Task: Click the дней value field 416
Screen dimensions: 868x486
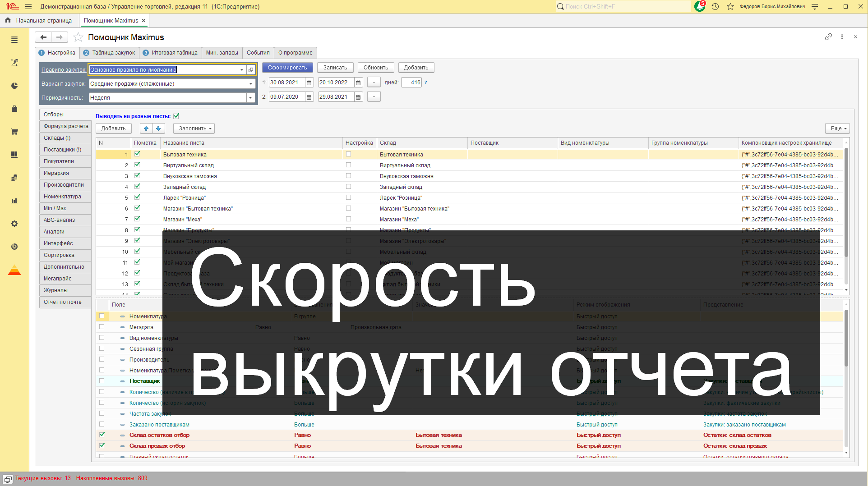Action: point(411,83)
